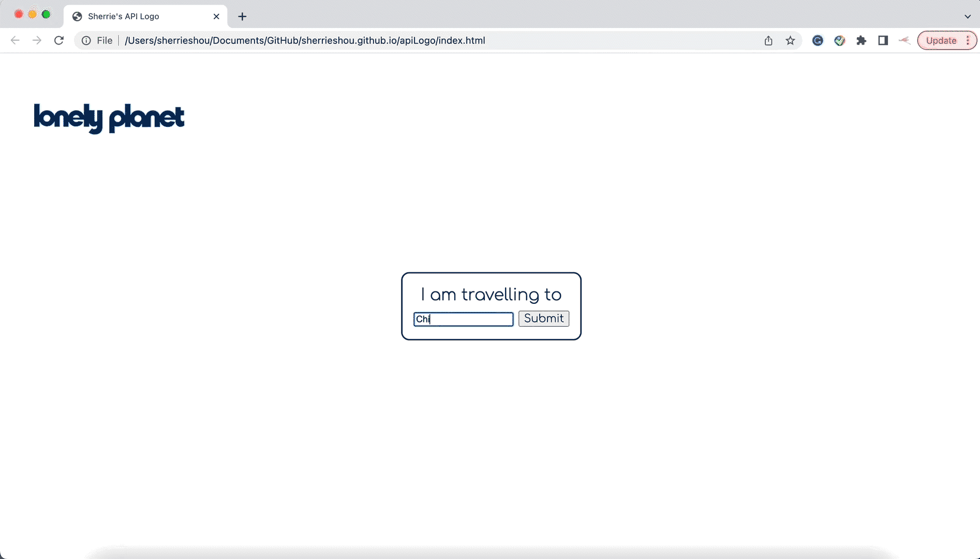980x559 pixels.
Task: Click the Submit button
Action: [544, 318]
